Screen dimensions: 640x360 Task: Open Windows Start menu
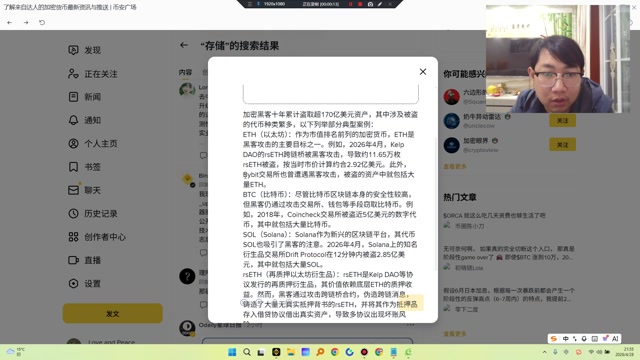[232, 352]
